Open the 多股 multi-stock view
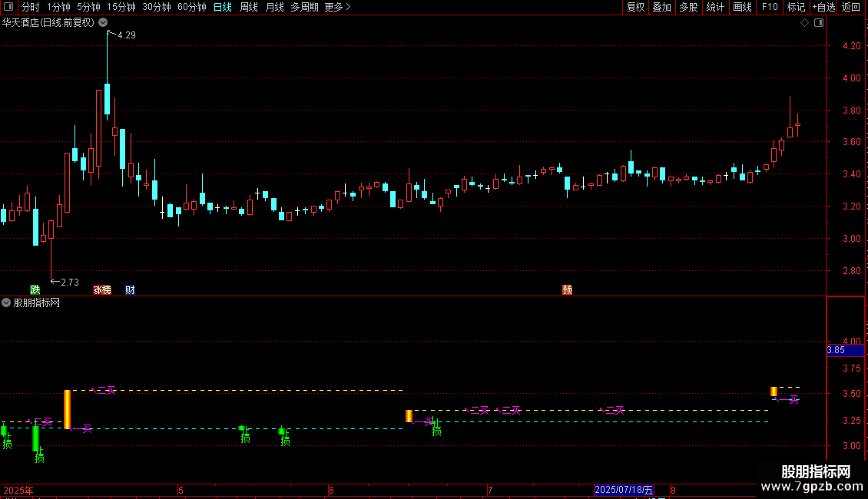 click(x=688, y=7)
